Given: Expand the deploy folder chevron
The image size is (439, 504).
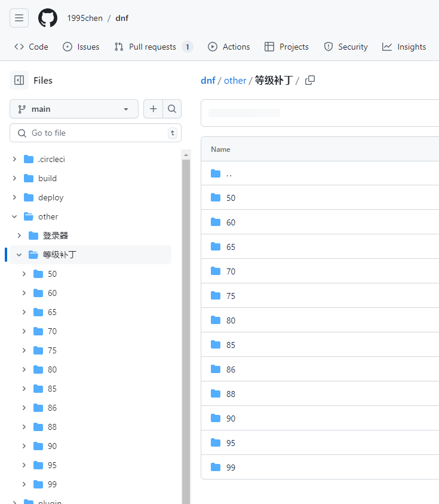Looking at the screenshot, I should tap(14, 197).
